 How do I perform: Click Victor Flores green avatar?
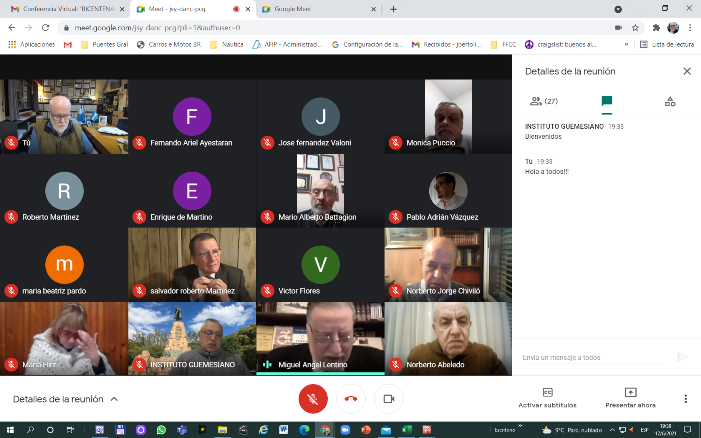coord(320,264)
